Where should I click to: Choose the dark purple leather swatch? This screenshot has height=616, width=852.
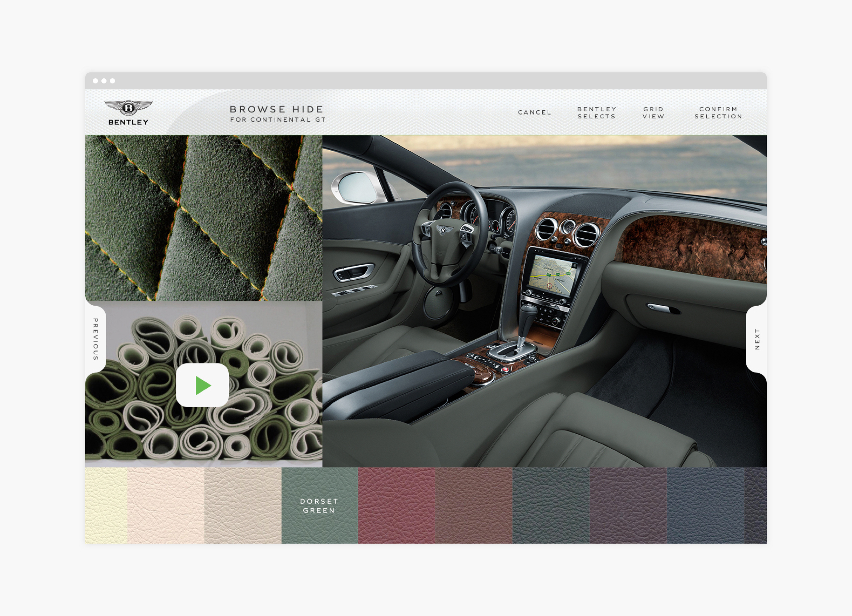628,505
